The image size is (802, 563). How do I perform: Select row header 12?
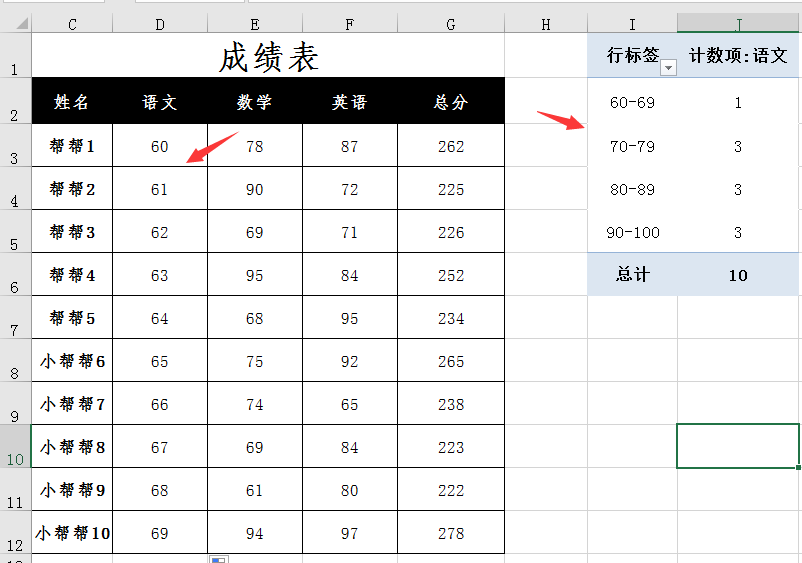(x=15, y=532)
